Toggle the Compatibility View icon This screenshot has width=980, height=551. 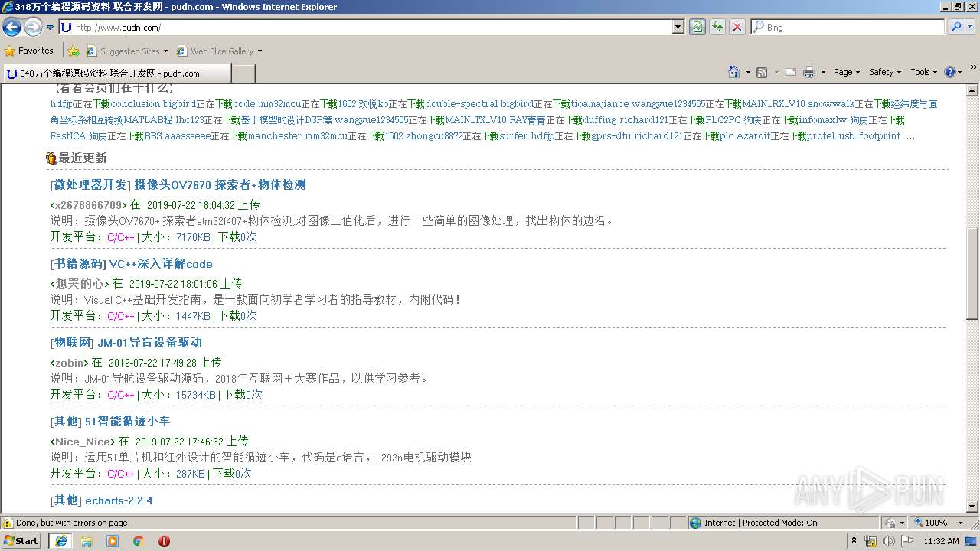(x=697, y=28)
